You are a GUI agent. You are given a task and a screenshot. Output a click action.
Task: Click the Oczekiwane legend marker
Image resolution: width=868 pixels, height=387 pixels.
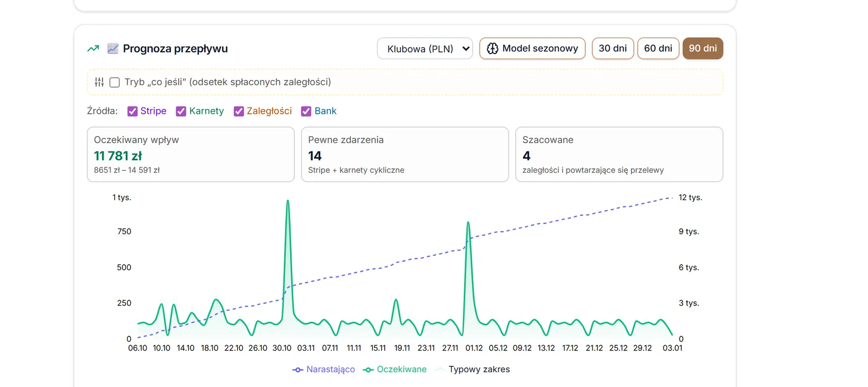368,370
